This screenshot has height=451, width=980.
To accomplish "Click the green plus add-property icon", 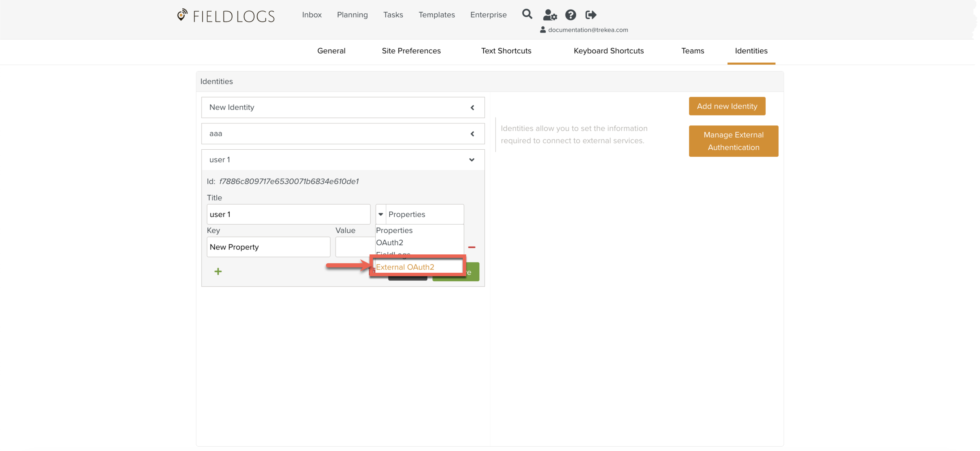I will point(218,271).
